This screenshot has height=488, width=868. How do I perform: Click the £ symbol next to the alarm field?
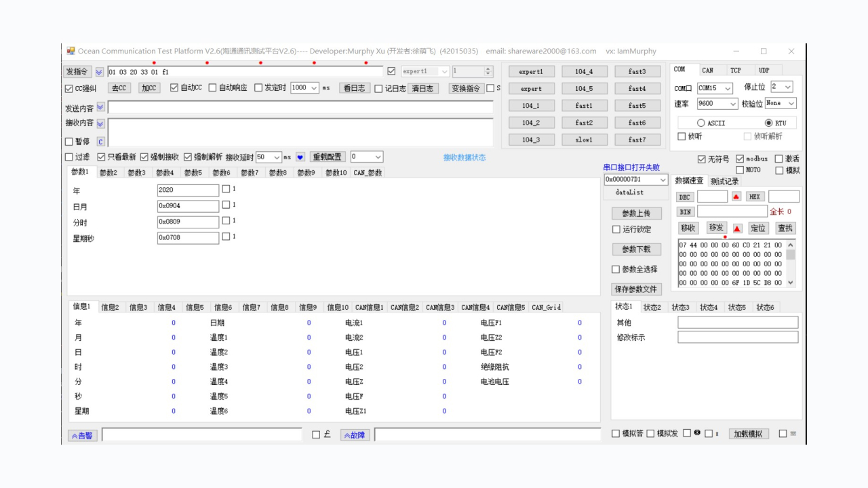(x=327, y=434)
